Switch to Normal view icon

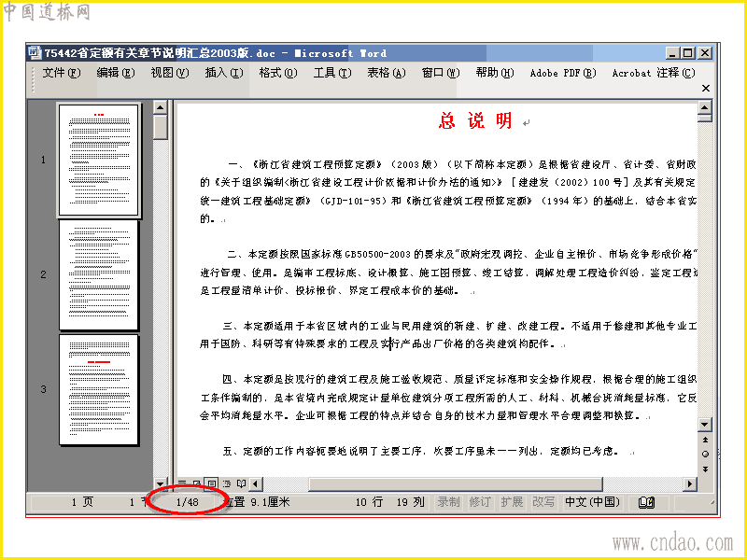pyautogui.click(x=182, y=483)
